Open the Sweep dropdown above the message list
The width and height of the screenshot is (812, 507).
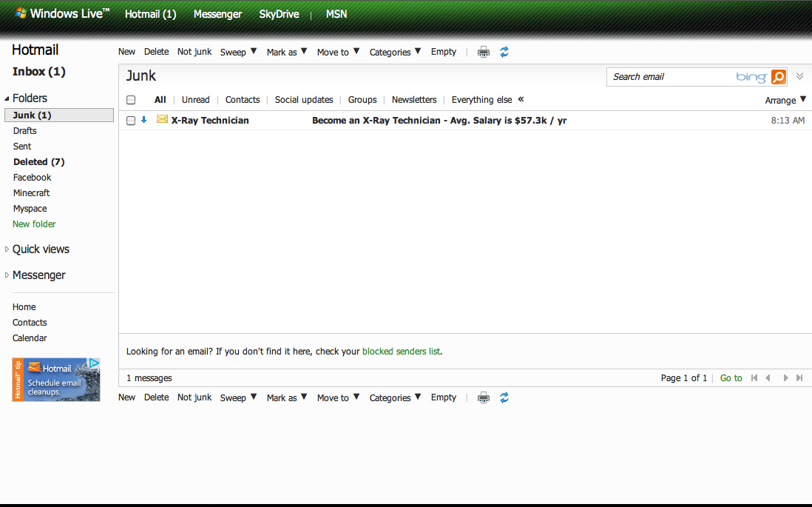pyautogui.click(x=238, y=52)
